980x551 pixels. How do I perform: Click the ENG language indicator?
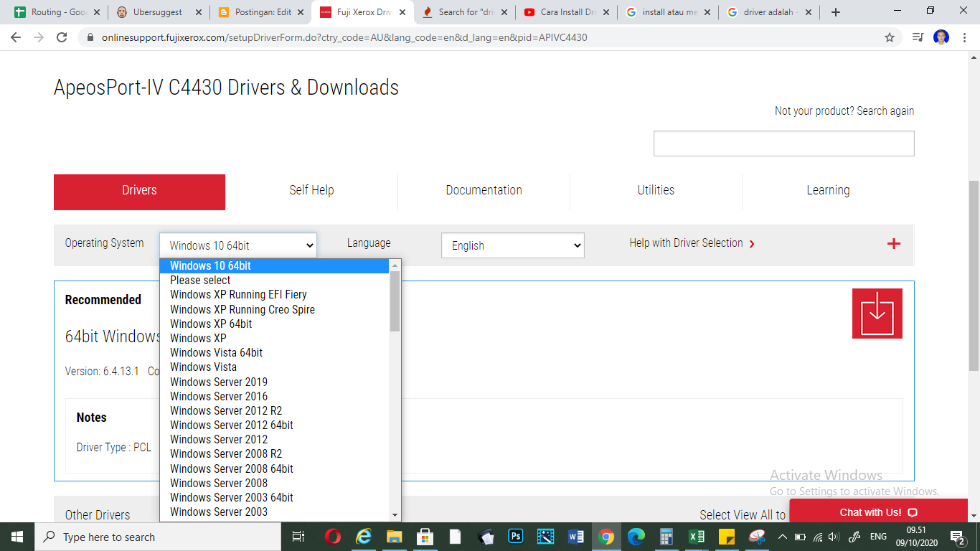point(878,537)
